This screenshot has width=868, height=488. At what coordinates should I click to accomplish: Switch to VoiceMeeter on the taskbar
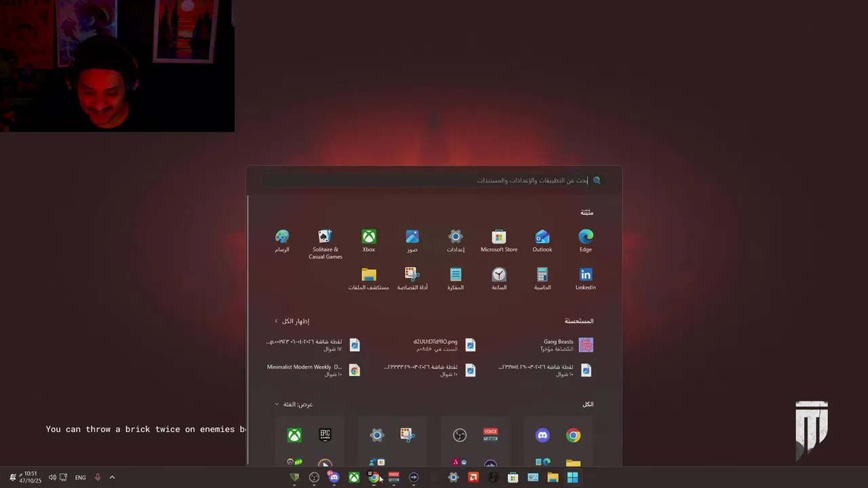coord(394,477)
